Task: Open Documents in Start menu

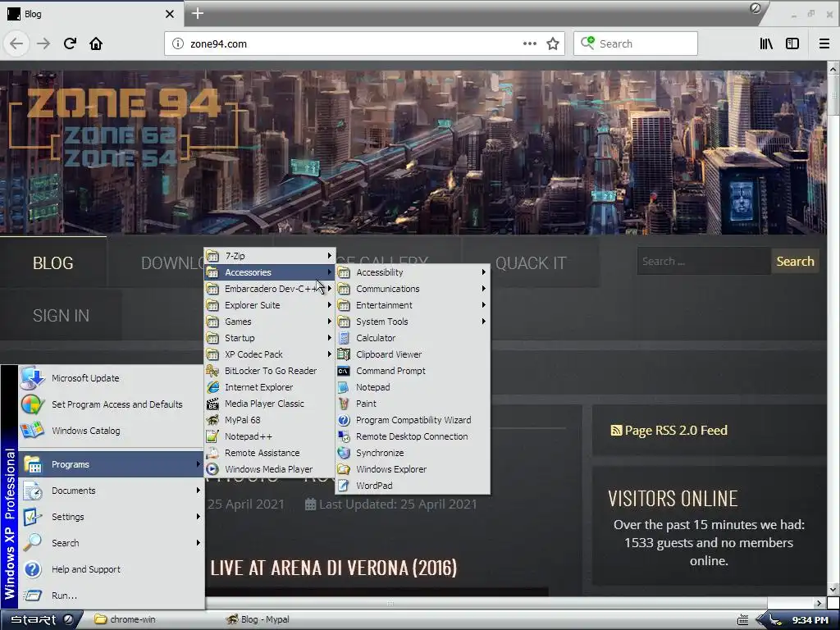Action: [x=112, y=491]
